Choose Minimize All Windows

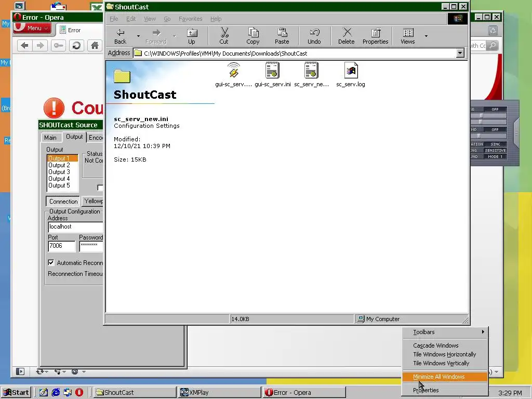point(445,377)
